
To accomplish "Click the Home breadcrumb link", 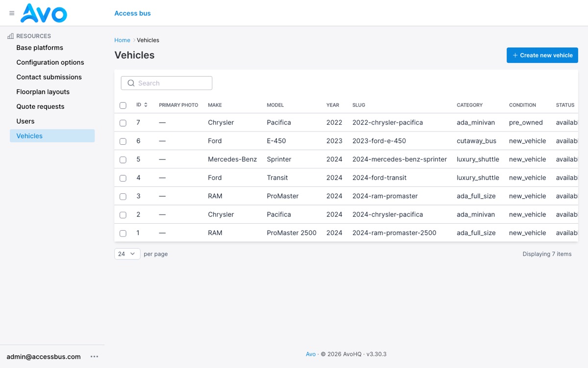I will [122, 40].
